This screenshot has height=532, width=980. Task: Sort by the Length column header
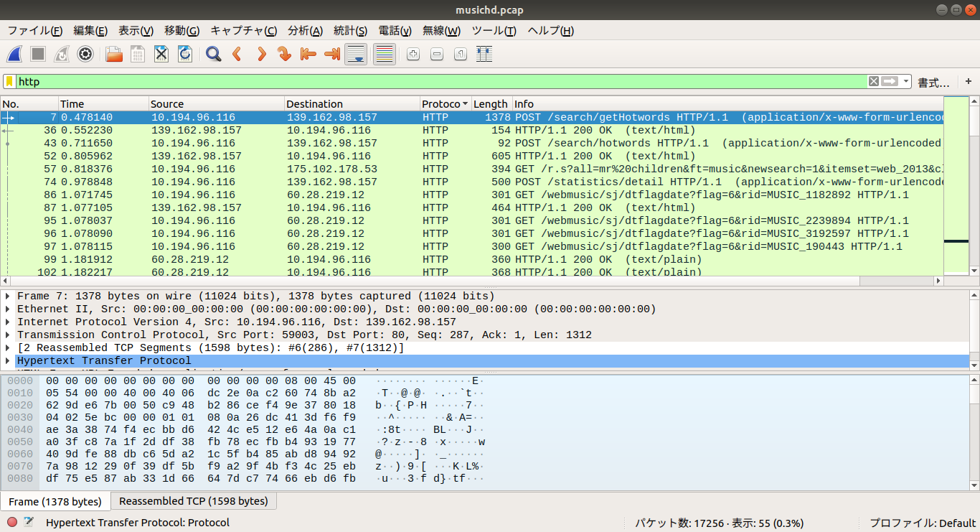491,104
